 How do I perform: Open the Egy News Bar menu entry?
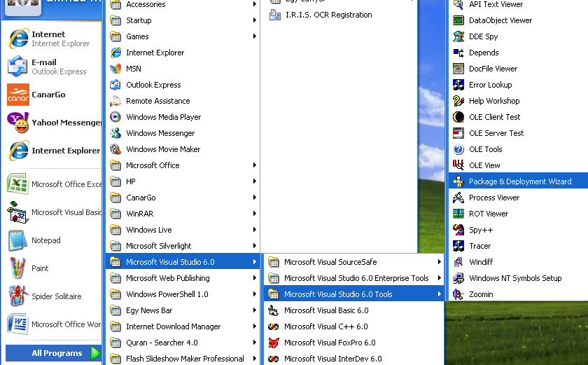(x=183, y=310)
